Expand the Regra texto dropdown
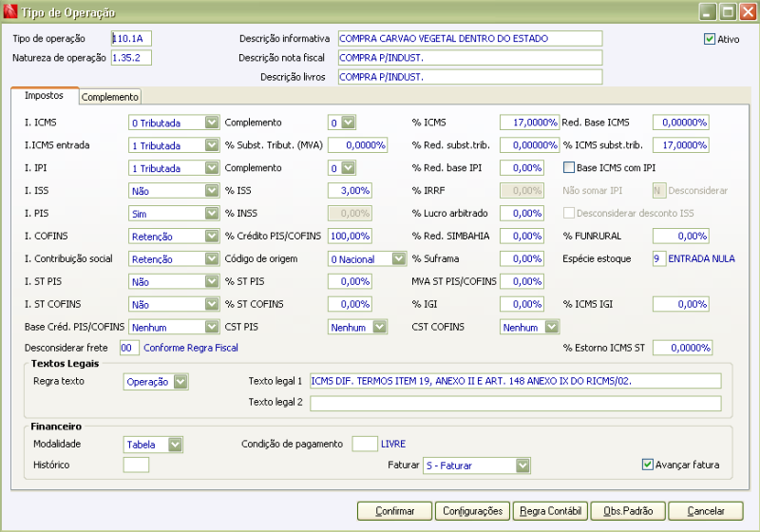Image resolution: width=760 pixels, height=532 pixels. (x=180, y=382)
